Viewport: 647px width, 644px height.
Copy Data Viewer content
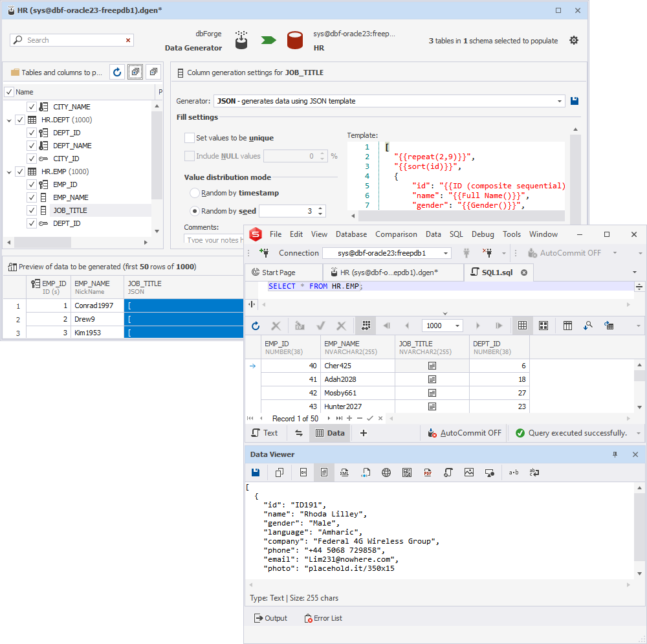point(280,472)
